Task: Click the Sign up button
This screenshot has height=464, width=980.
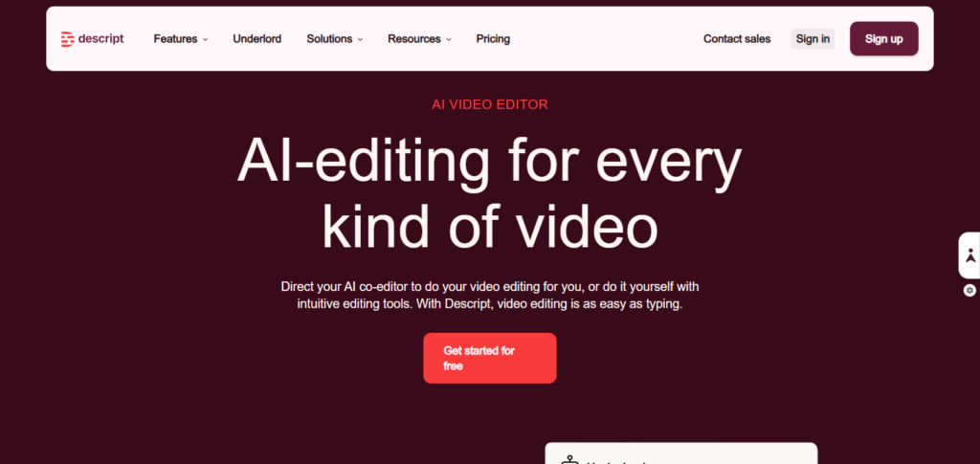Action: tap(883, 38)
